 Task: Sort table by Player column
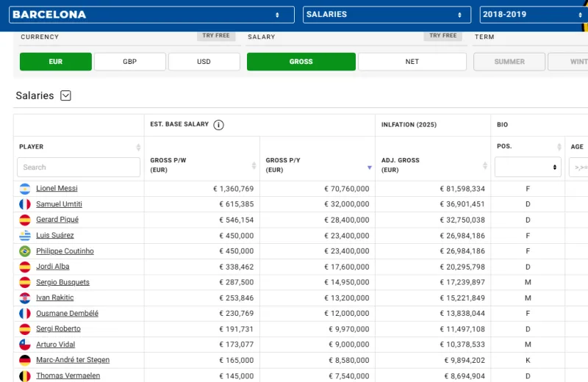(138, 147)
